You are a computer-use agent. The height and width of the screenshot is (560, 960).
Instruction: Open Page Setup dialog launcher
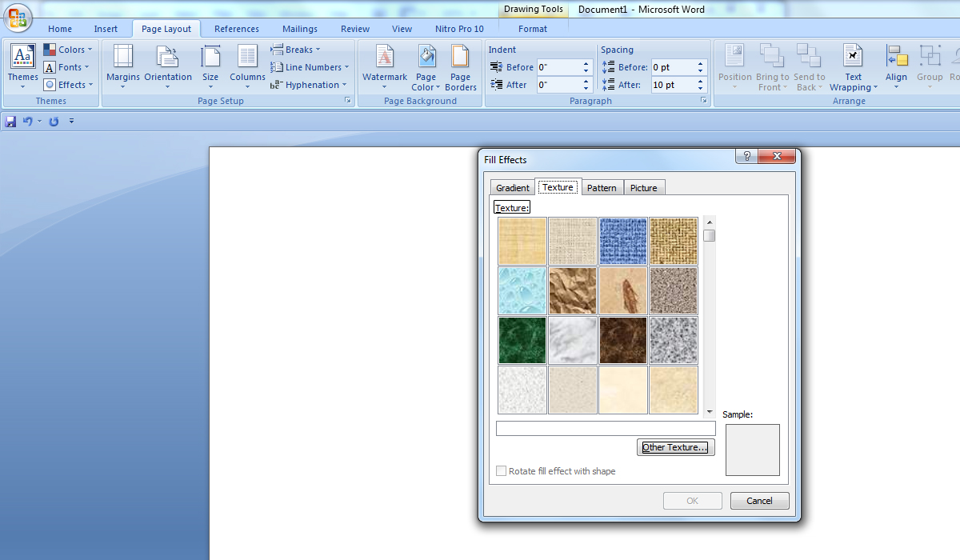click(x=348, y=101)
